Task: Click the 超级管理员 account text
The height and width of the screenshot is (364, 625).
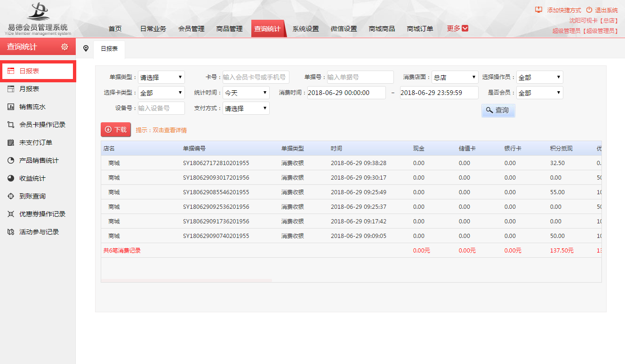Action: [x=585, y=31]
